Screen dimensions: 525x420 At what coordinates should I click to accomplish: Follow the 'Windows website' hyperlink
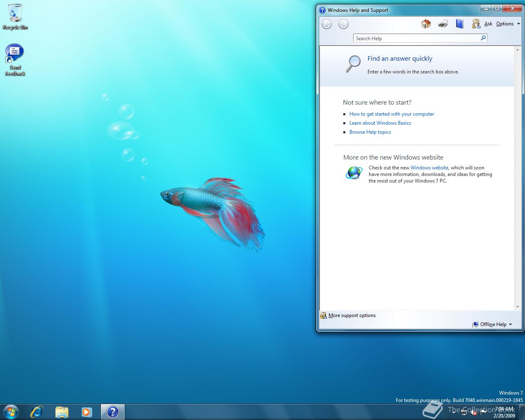tap(429, 168)
